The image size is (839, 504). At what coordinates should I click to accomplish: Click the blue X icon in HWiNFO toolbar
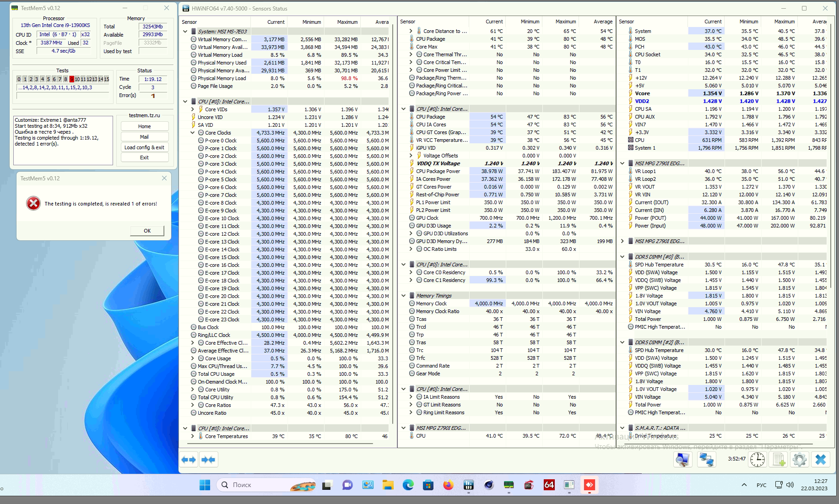[821, 459]
